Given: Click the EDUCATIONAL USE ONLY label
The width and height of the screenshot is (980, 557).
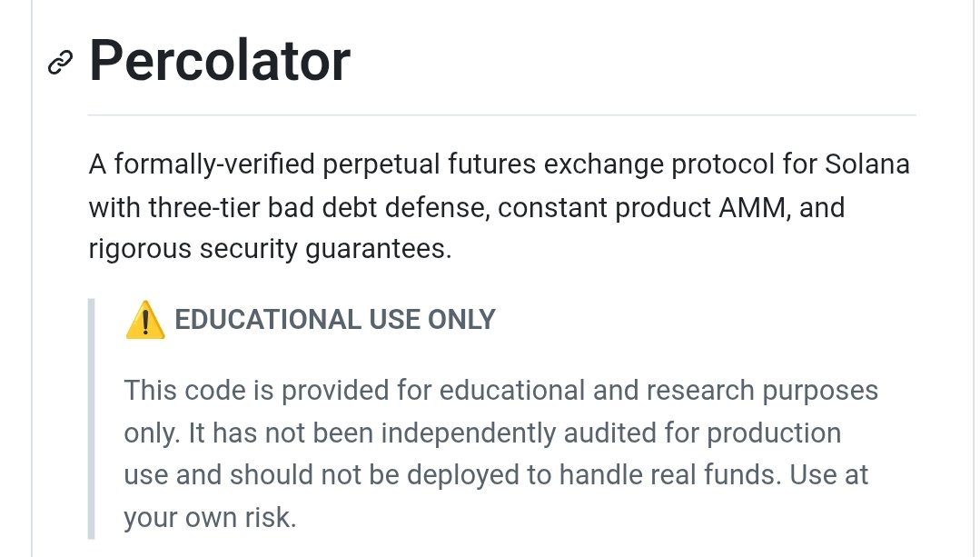Looking at the screenshot, I should click(x=334, y=320).
